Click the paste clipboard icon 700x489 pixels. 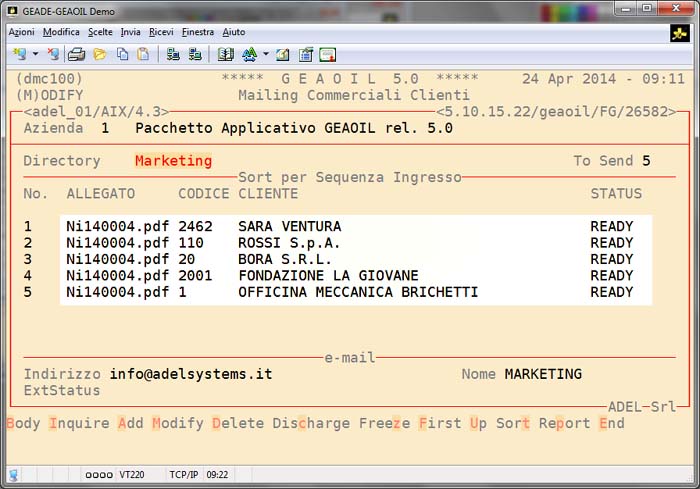tap(143, 54)
